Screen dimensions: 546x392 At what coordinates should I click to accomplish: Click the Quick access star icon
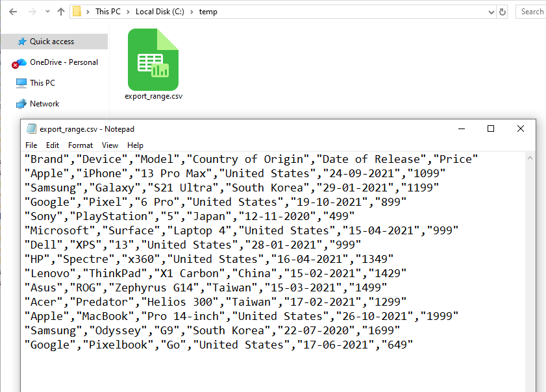[x=22, y=41]
